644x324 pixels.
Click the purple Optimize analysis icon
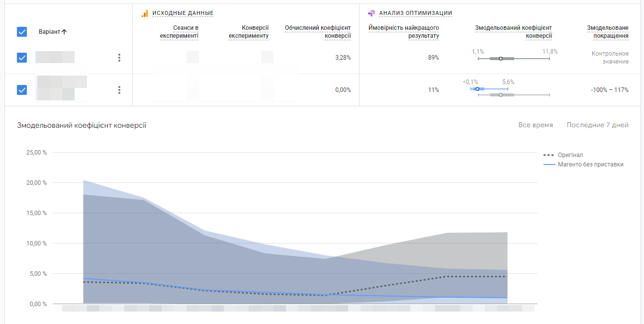tap(371, 13)
